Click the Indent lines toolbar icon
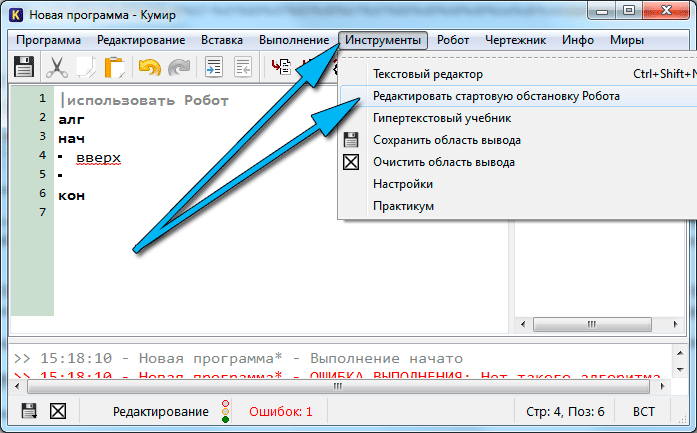 coord(214,67)
